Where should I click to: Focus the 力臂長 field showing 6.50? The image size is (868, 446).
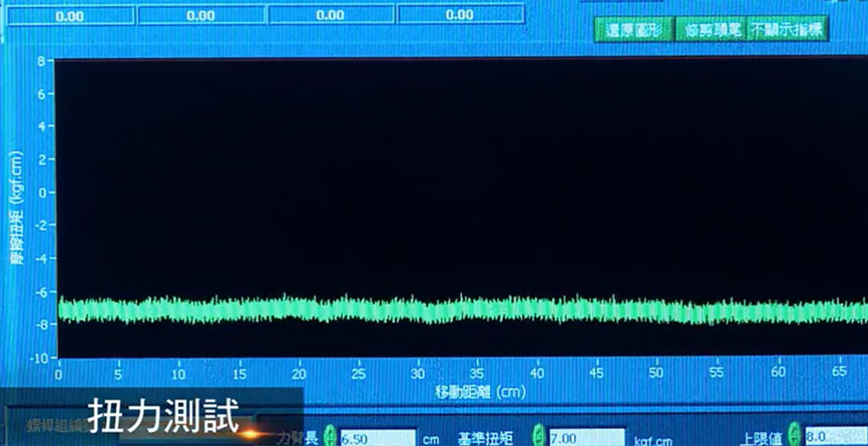tap(377, 438)
